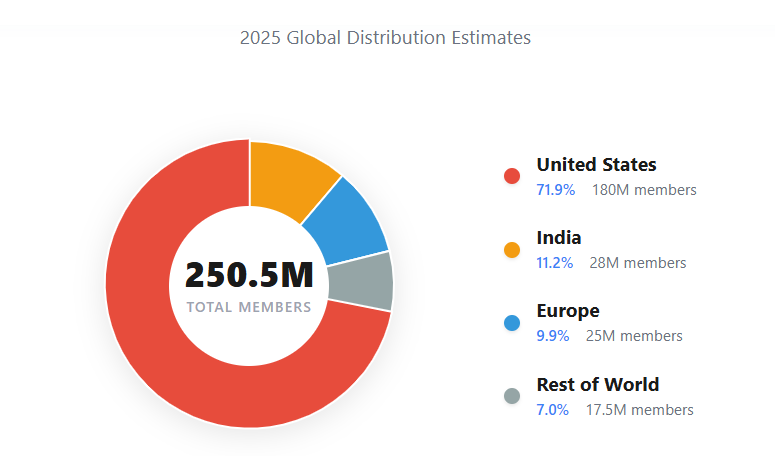
Task: Click the TOTAL MEMBERS caption
Action: [249, 307]
